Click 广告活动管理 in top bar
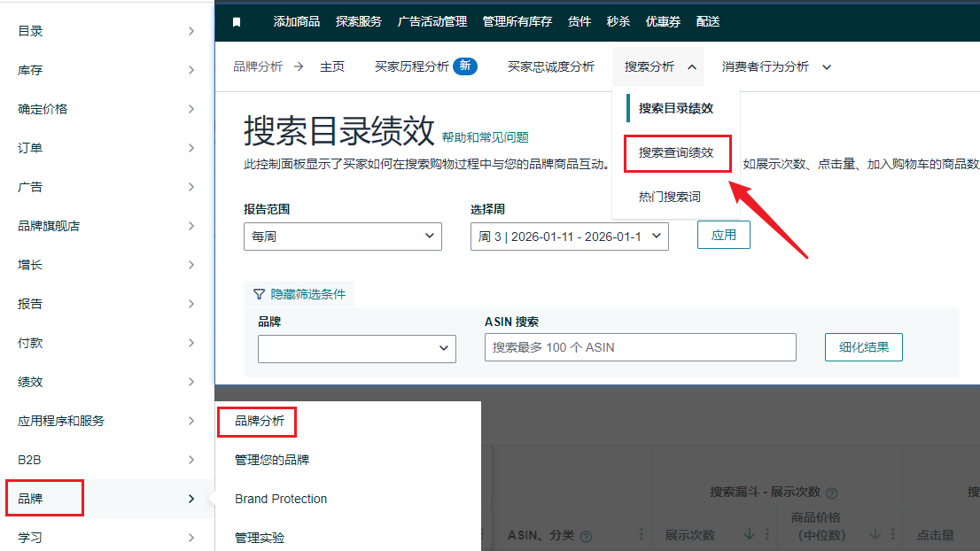 click(432, 22)
